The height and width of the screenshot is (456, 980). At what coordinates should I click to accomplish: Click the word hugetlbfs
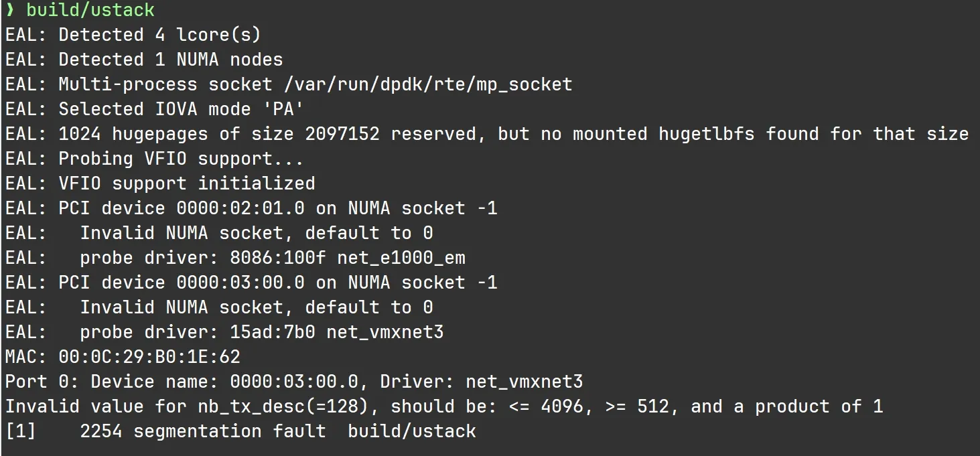click(x=706, y=134)
